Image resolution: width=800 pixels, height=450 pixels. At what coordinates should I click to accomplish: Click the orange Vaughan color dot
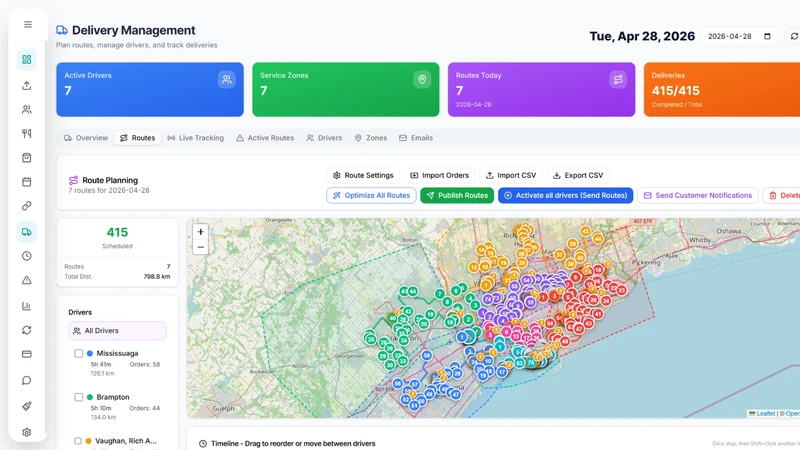pyautogui.click(x=88, y=441)
